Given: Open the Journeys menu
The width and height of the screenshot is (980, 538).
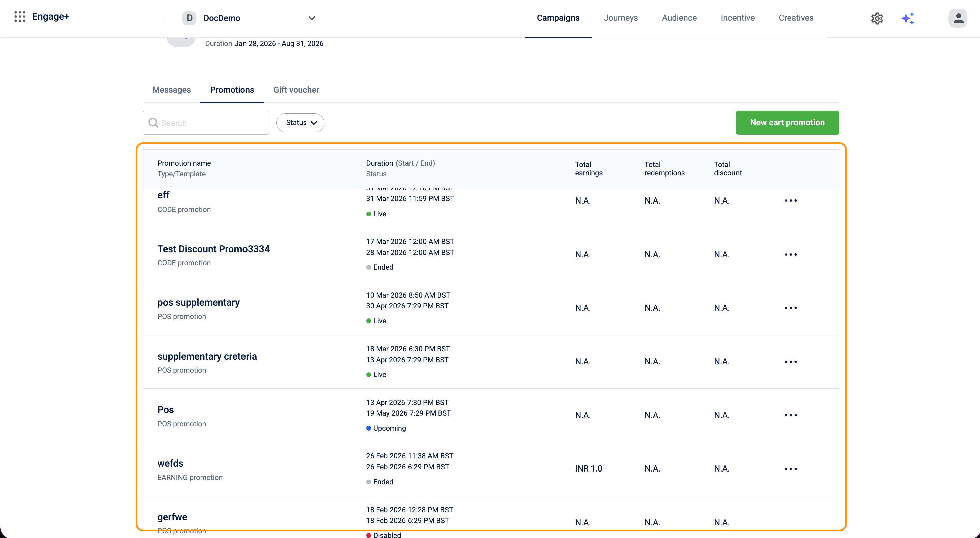Looking at the screenshot, I should click(621, 18).
